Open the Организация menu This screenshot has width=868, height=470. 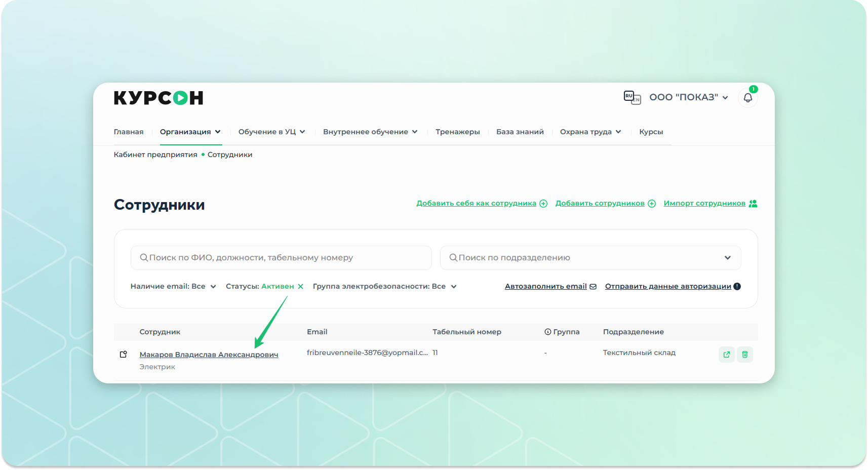(190, 132)
